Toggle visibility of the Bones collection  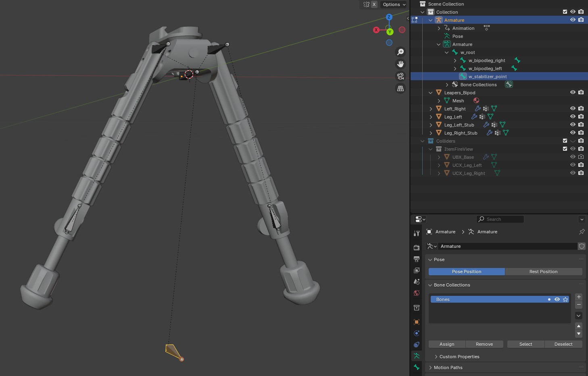click(557, 299)
